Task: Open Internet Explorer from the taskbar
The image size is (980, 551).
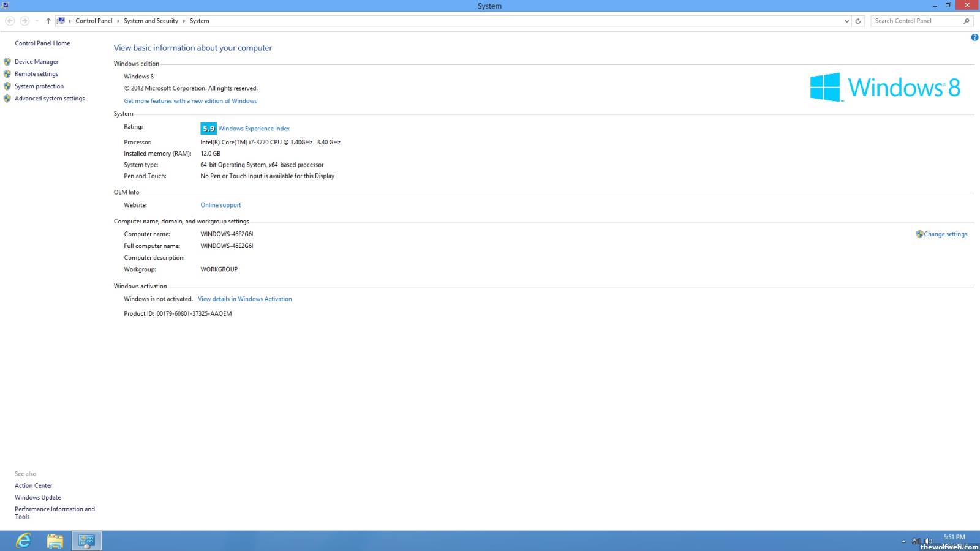Action: (23, 541)
